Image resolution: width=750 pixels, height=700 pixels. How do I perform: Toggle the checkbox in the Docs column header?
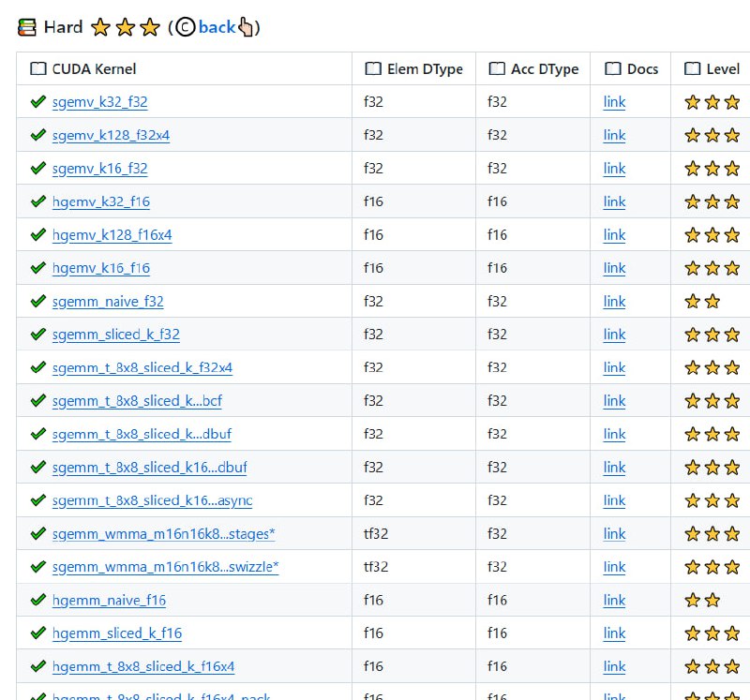(x=613, y=68)
